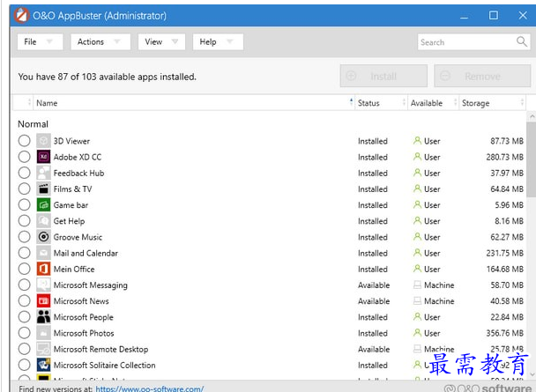Sort the list by Name column
This screenshot has height=392, width=536.
tap(194, 103)
